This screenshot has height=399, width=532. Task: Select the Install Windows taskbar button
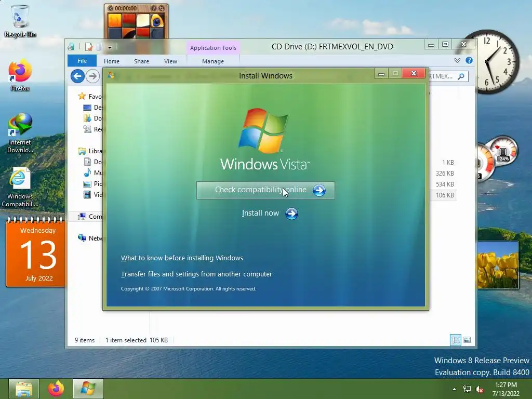click(x=88, y=389)
